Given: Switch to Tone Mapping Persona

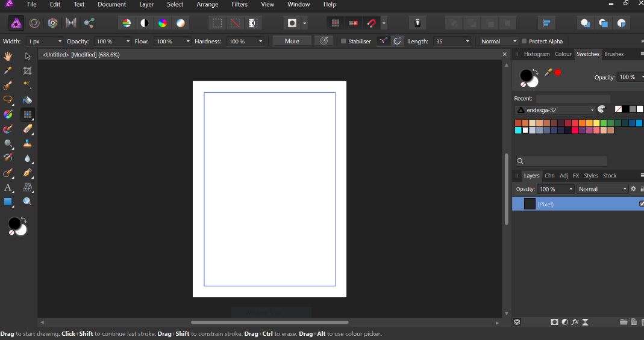Looking at the screenshot, I should coord(71,23).
